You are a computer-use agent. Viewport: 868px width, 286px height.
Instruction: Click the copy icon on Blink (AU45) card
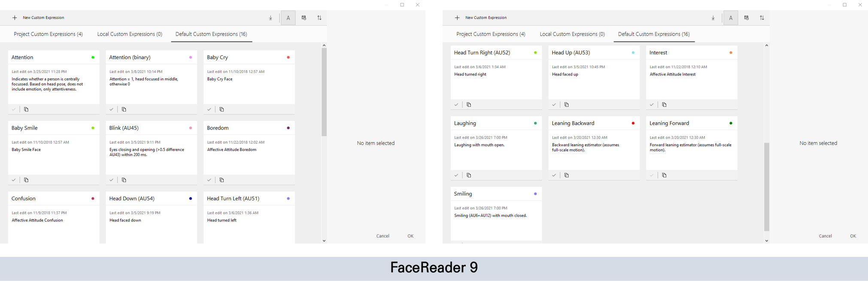point(124,180)
